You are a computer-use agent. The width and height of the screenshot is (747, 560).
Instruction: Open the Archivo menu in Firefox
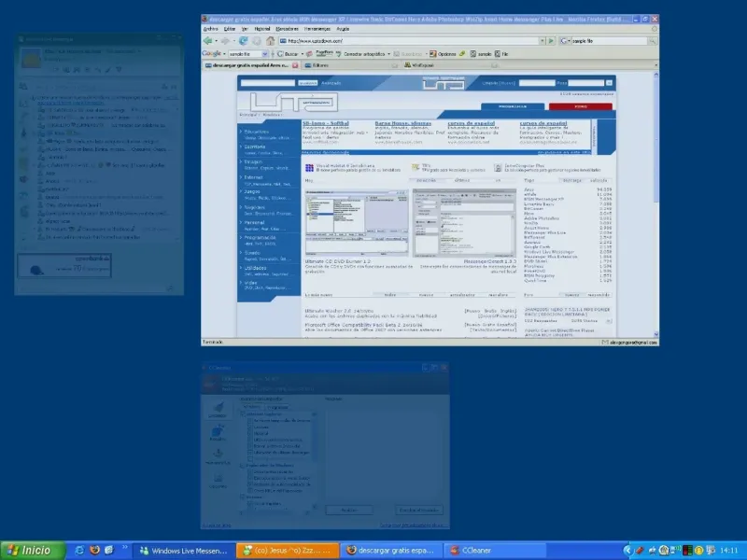click(x=211, y=29)
